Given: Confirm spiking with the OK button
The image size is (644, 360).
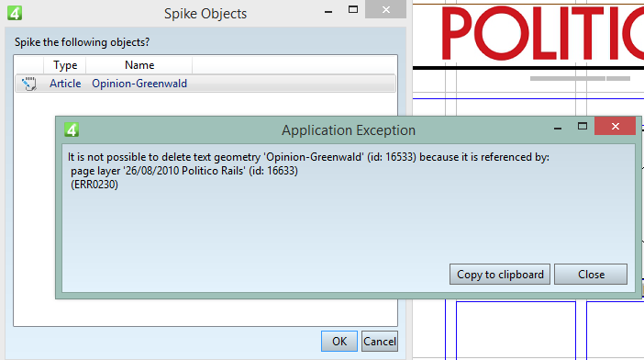Looking at the screenshot, I should tap(339, 341).
